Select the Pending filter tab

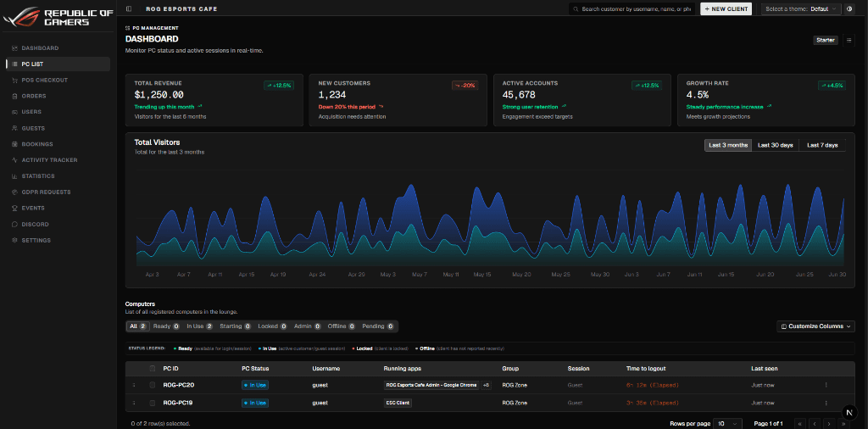tap(379, 326)
